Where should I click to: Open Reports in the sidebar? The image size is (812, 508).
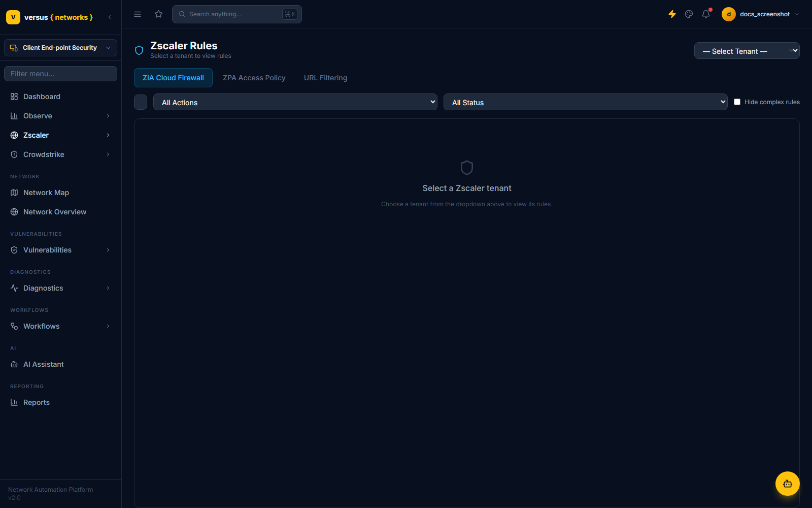click(x=60, y=402)
